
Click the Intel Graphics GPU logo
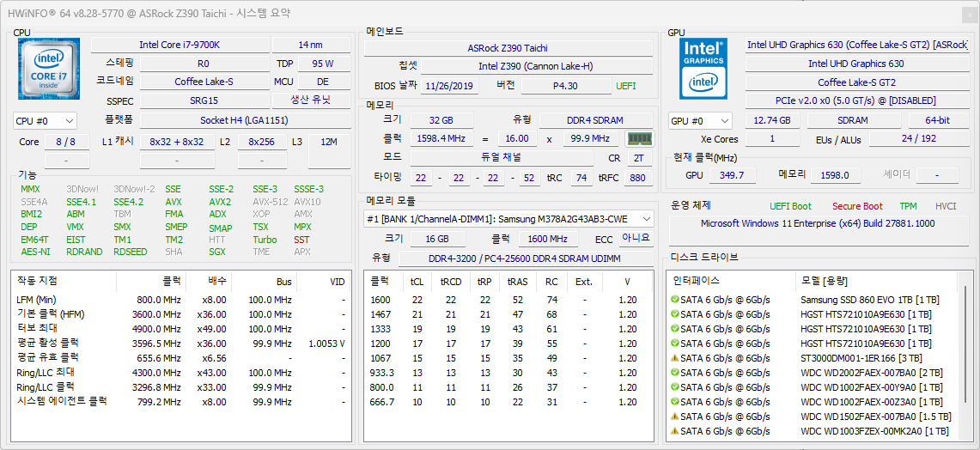[x=703, y=69]
